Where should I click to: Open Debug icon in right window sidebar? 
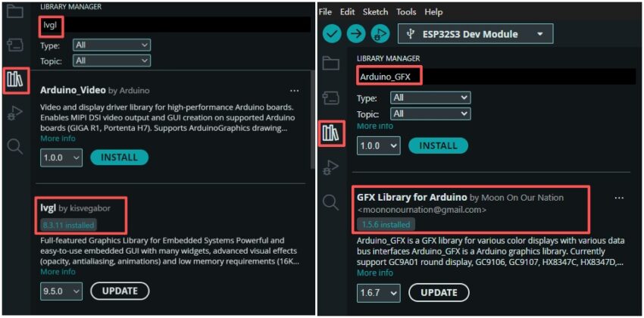point(331,167)
